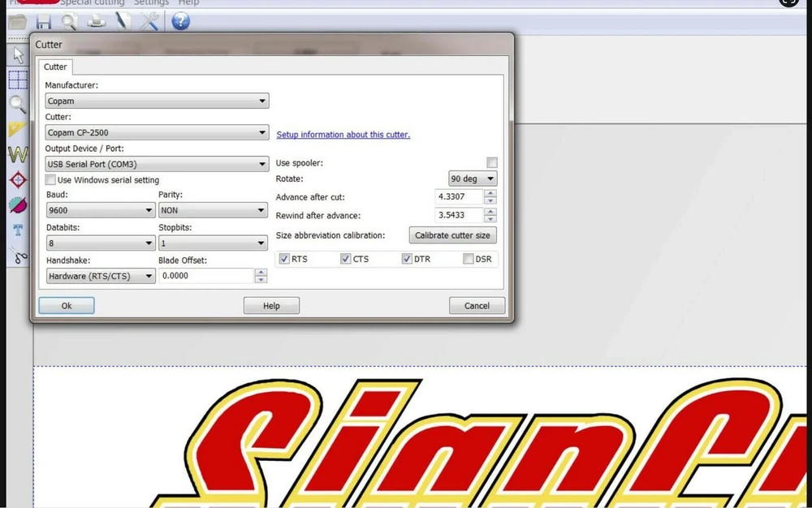Increase Blade Offset with up arrow
The height and width of the screenshot is (508, 812).
261,272
